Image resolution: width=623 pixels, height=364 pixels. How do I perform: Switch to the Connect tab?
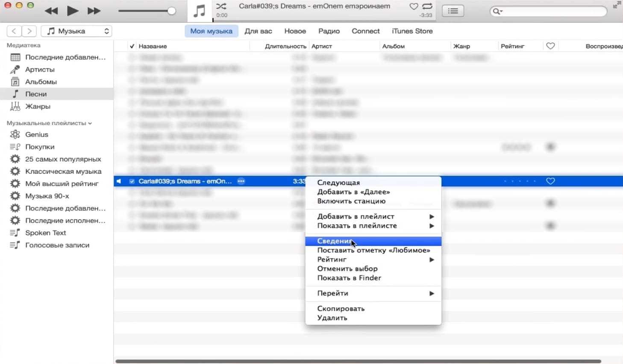tap(366, 31)
